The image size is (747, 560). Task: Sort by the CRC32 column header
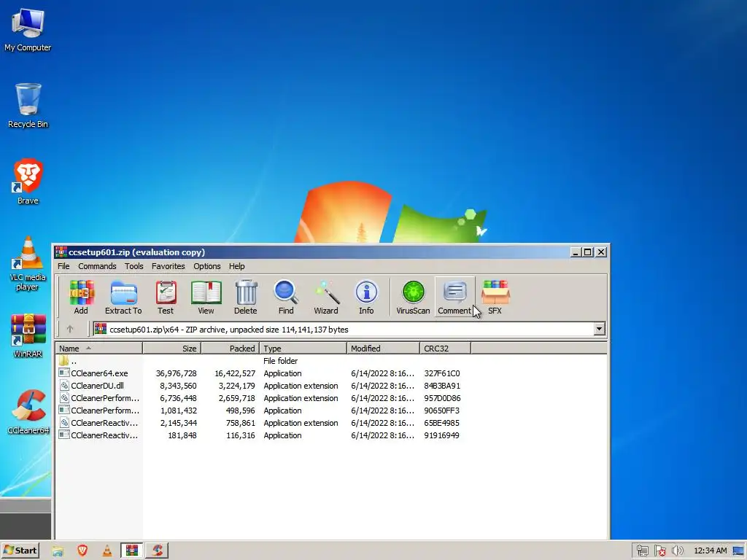pyautogui.click(x=446, y=348)
